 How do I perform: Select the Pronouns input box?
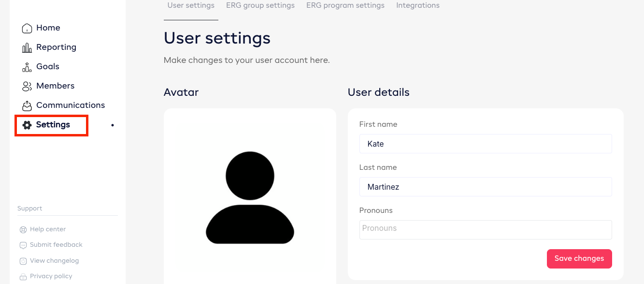[x=486, y=230]
